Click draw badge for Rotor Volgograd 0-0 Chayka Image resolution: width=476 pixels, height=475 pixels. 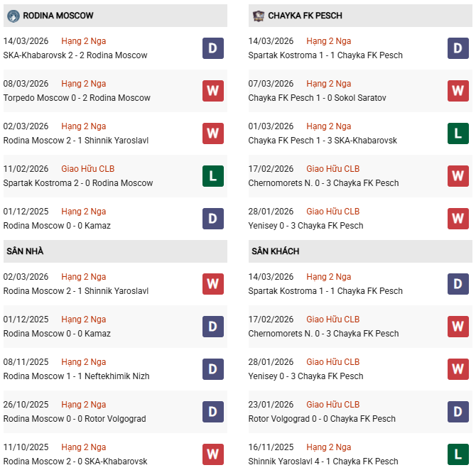click(458, 412)
